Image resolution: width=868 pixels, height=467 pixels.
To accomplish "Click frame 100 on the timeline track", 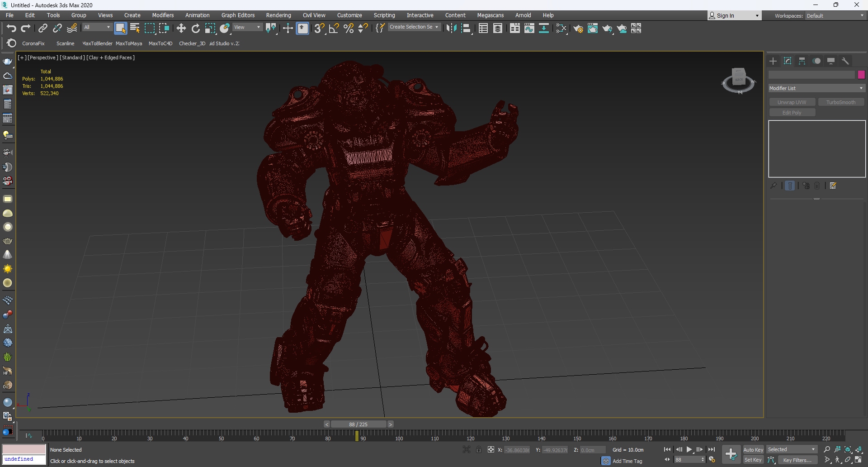I will tap(399, 435).
